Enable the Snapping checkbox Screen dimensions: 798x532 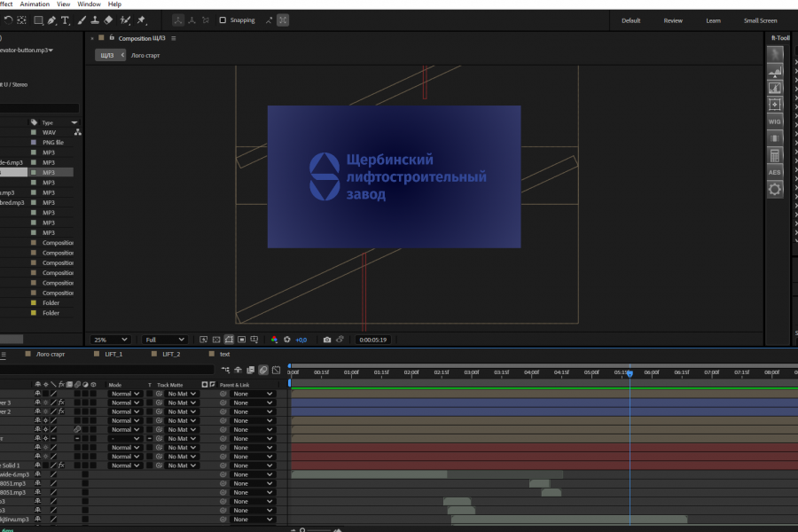[223, 20]
